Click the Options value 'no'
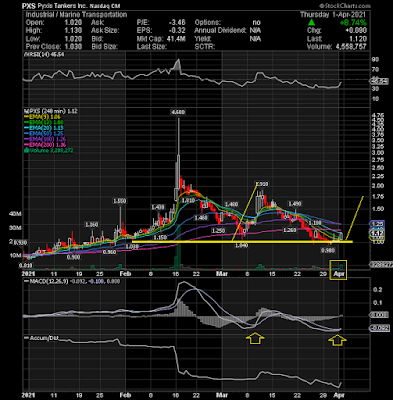 [256, 23]
